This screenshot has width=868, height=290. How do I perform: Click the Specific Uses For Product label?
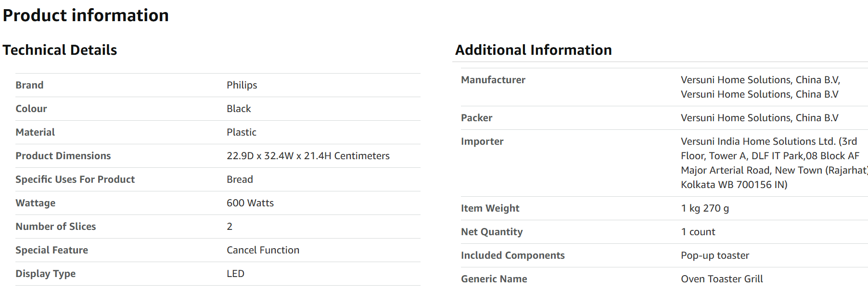click(75, 179)
